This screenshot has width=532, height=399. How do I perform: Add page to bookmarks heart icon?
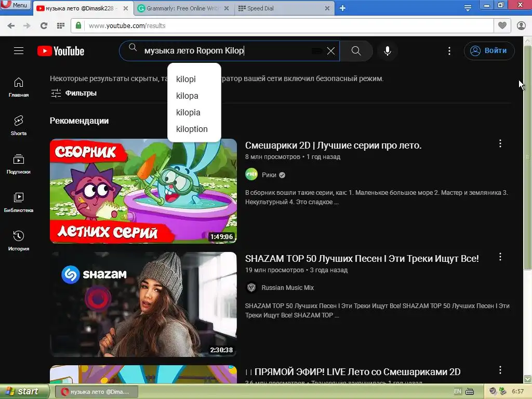(502, 25)
